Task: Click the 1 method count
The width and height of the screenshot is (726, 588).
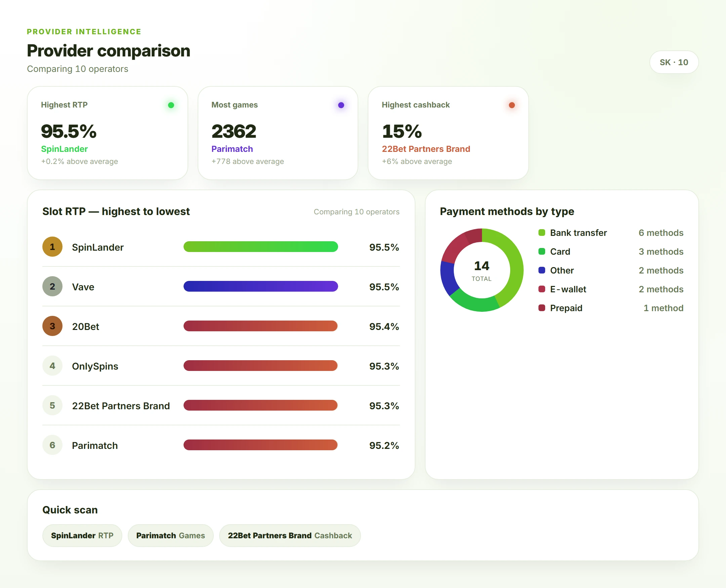Action: point(663,308)
